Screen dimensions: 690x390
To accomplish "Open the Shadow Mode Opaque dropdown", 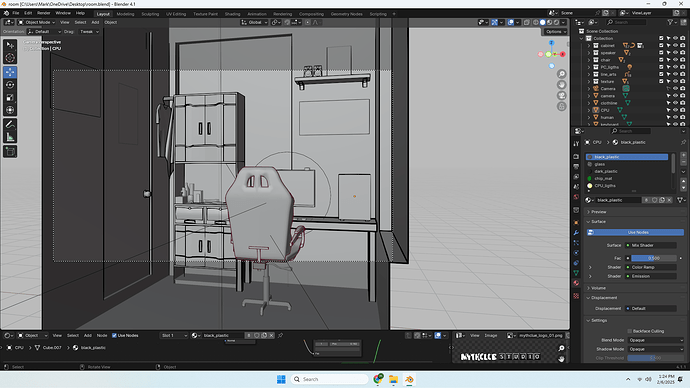I will tap(656, 349).
